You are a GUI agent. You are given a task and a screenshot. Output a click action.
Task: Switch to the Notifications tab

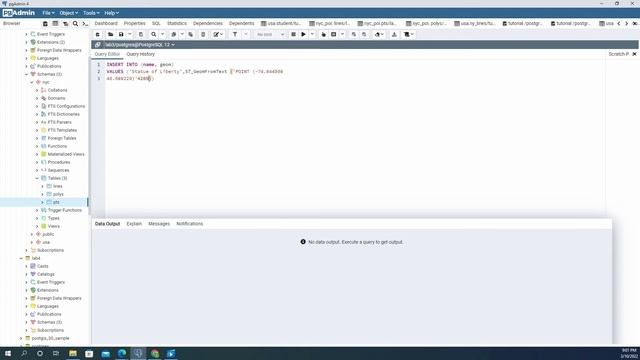point(189,224)
